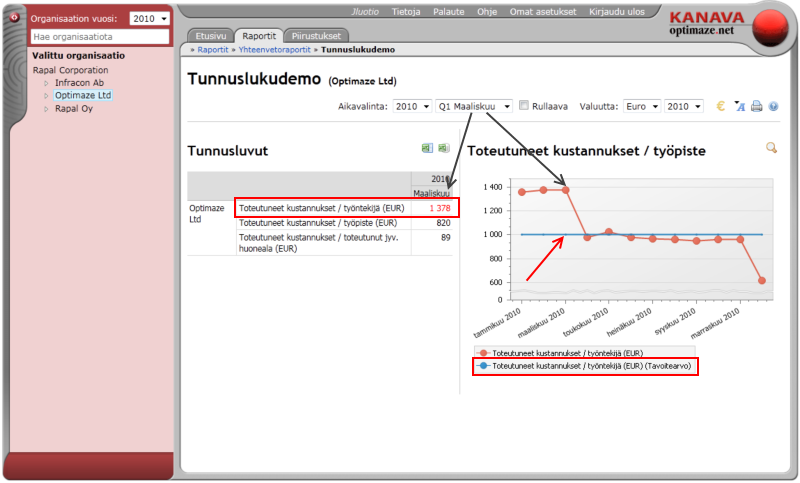Image resolution: width=800 pixels, height=483 pixels.
Task: Toggle the blue Tavoitearvo series in chart legend
Action: pyautogui.click(x=588, y=367)
